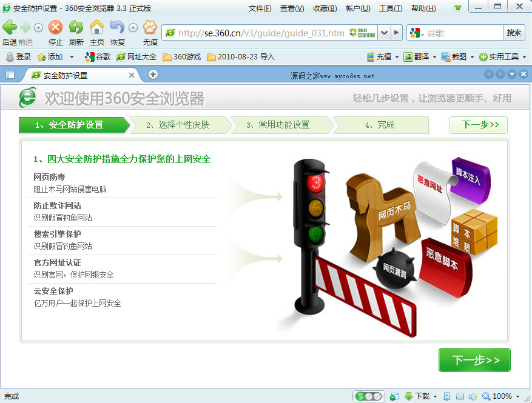
Task: Choose search engine via Google icon dropdown
Action: click(x=417, y=33)
